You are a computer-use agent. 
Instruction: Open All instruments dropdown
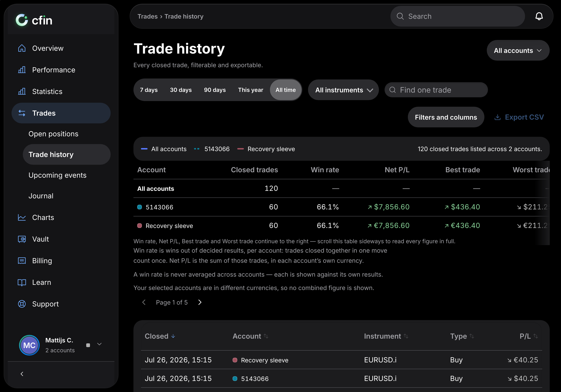(x=343, y=90)
